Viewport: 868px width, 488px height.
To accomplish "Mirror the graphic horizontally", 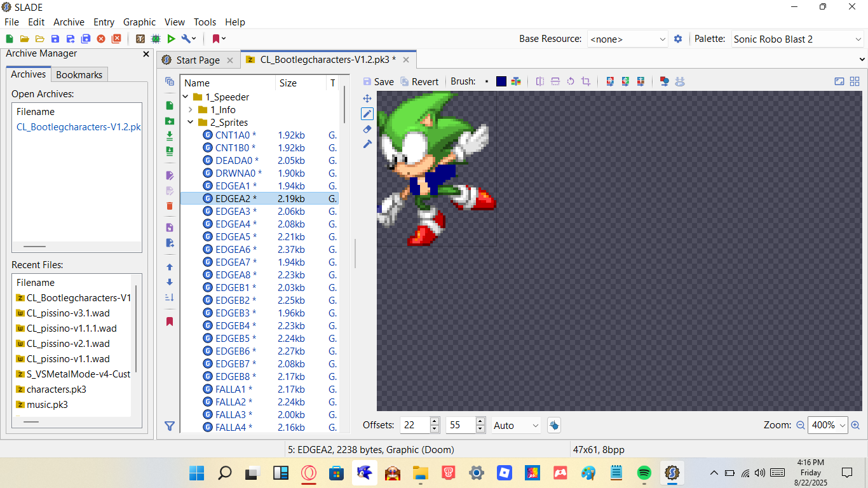I will (540, 81).
